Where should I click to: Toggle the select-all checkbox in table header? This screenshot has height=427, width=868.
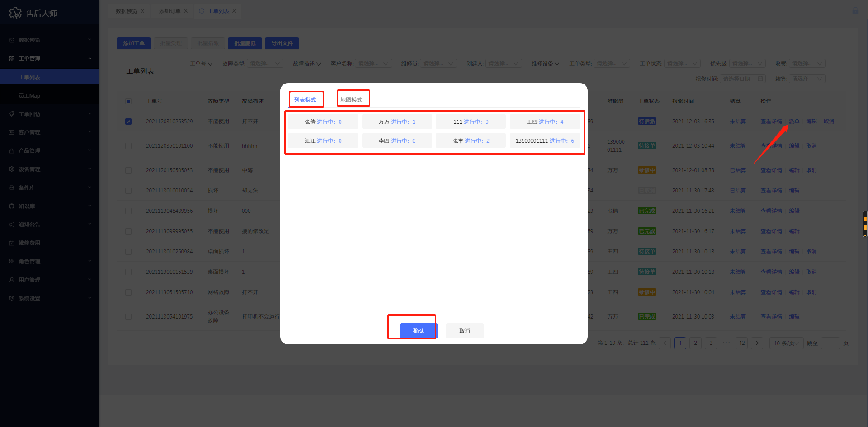coord(128,101)
